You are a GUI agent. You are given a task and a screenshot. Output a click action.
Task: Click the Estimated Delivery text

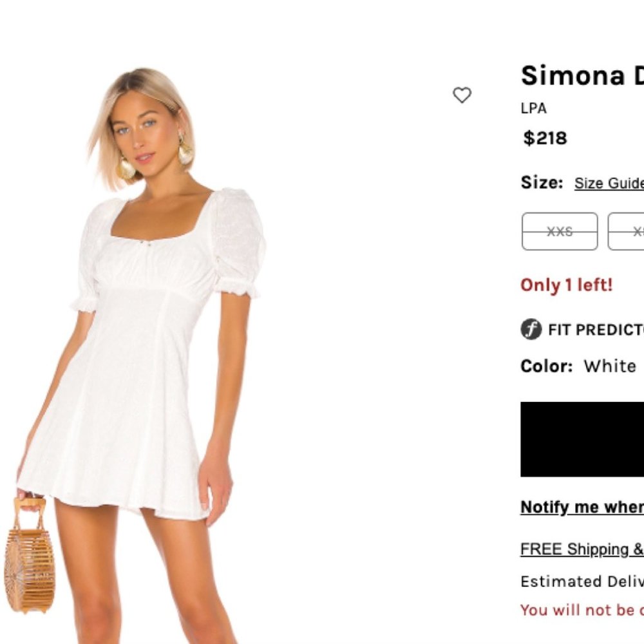(579, 581)
